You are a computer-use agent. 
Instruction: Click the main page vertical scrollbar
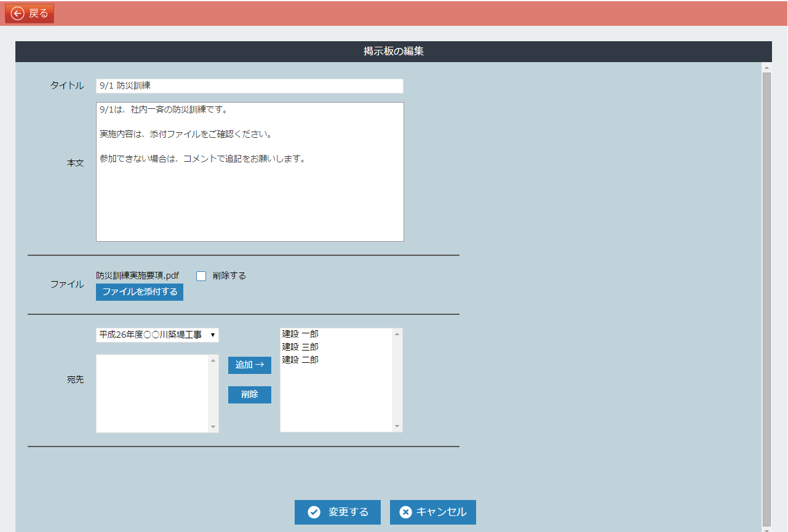[x=766, y=298]
